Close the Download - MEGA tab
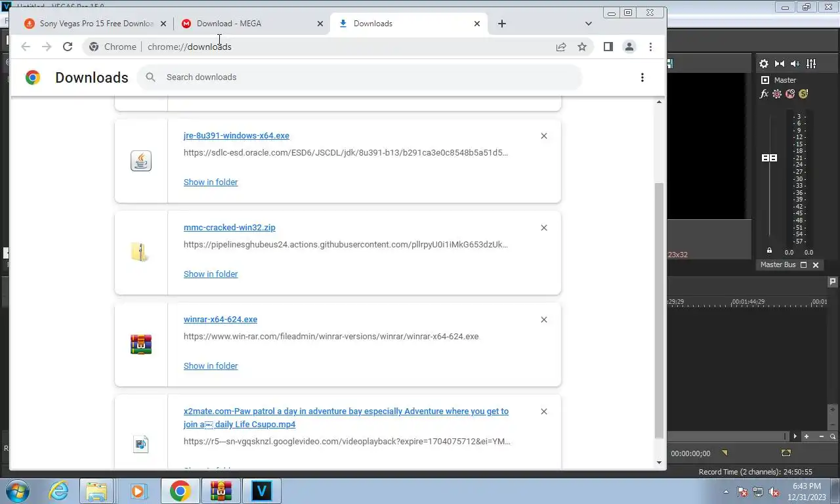Image resolution: width=840 pixels, height=504 pixels. click(320, 24)
